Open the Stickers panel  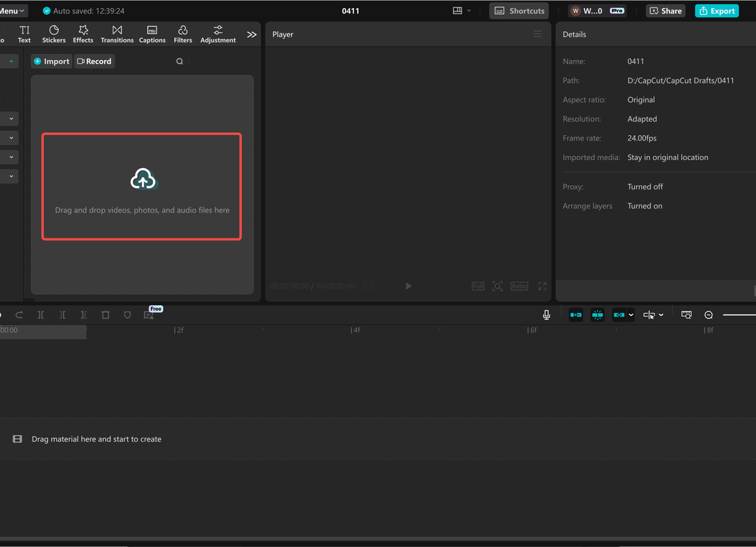pyautogui.click(x=54, y=34)
